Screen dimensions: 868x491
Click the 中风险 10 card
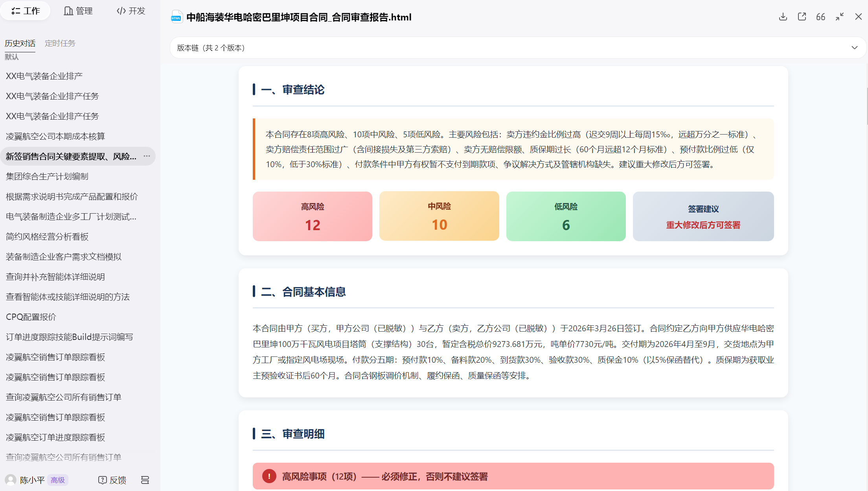[439, 216]
